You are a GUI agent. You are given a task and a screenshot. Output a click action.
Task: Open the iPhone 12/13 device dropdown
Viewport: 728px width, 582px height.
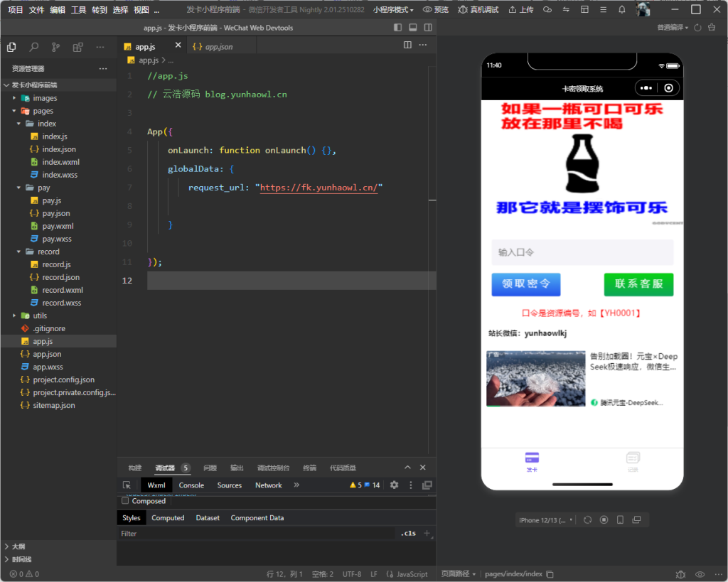[x=545, y=520]
